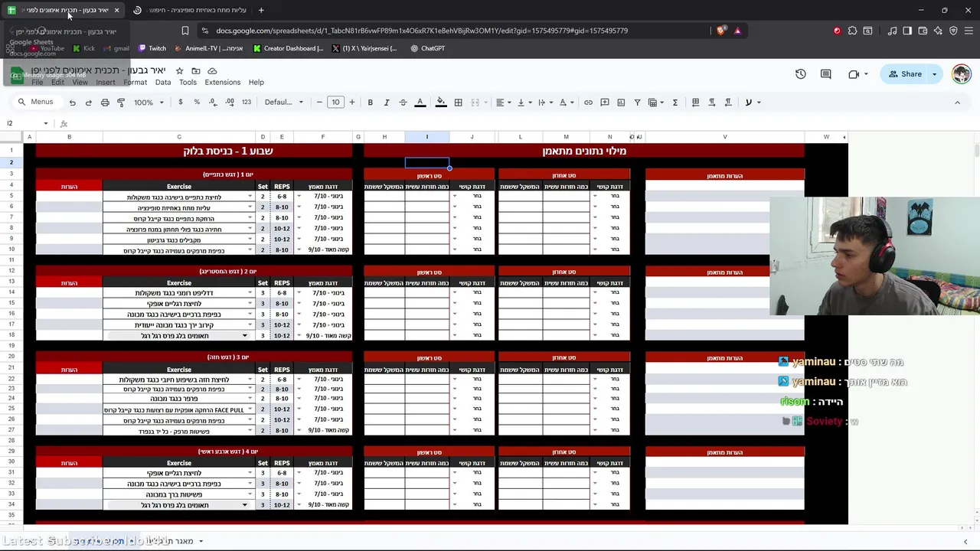The image size is (980, 551).
Task: Create a filter
Action: tap(637, 103)
